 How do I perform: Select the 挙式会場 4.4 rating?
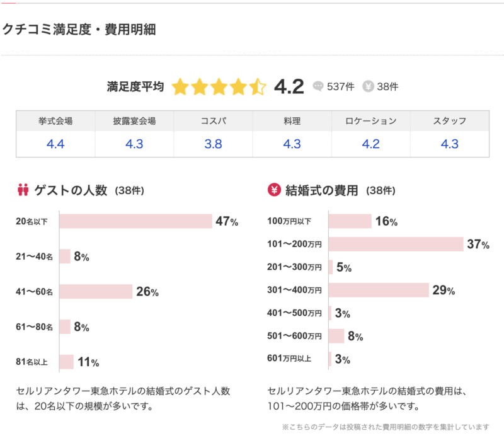click(55, 144)
